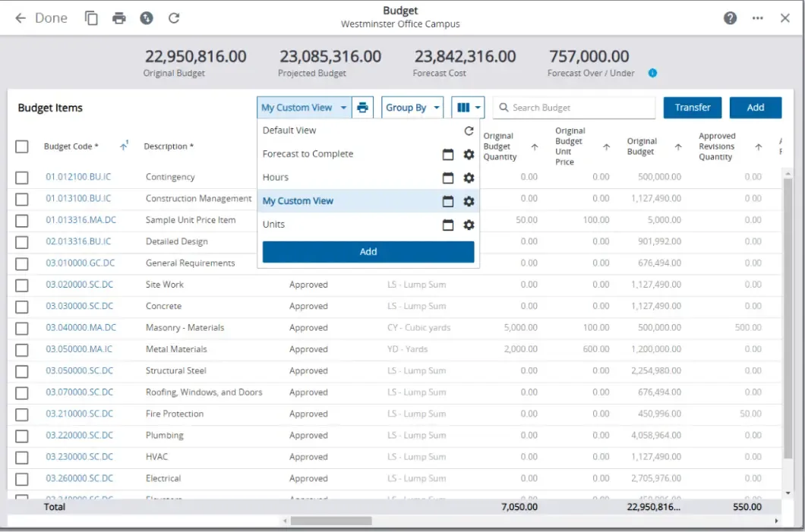Screen dimensions: 805x532
Task: Click the magnifier icon in Search Budget
Action: point(504,108)
